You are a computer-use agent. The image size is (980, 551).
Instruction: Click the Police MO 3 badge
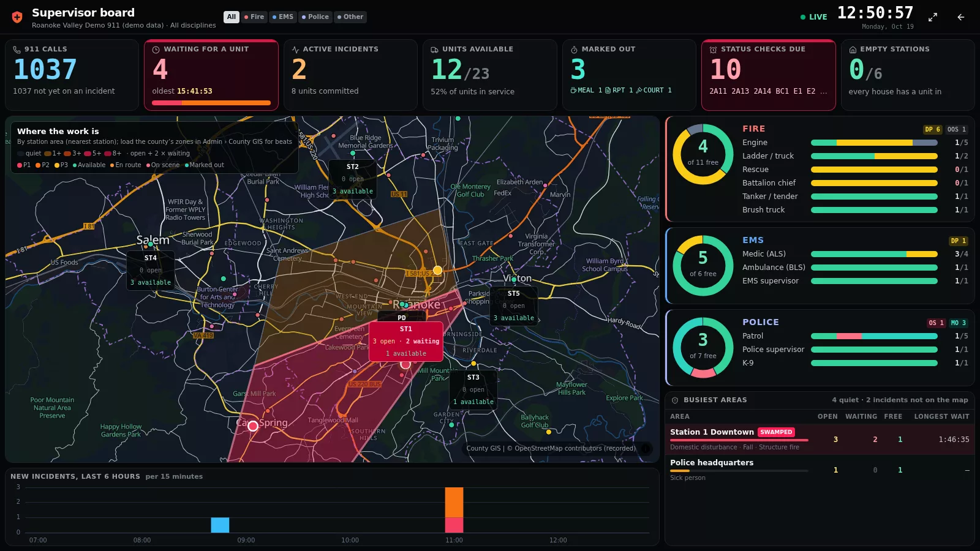(x=959, y=323)
